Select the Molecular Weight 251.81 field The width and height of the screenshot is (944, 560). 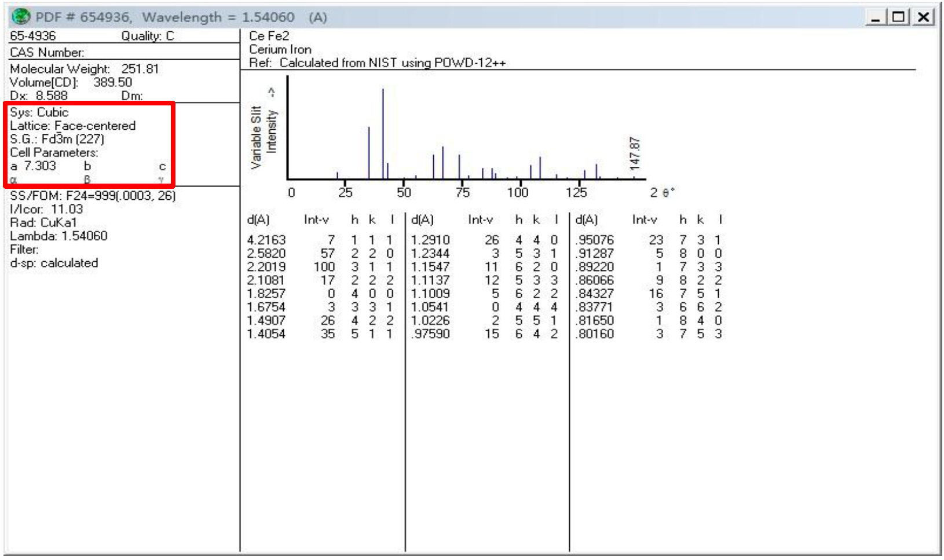tap(85, 69)
